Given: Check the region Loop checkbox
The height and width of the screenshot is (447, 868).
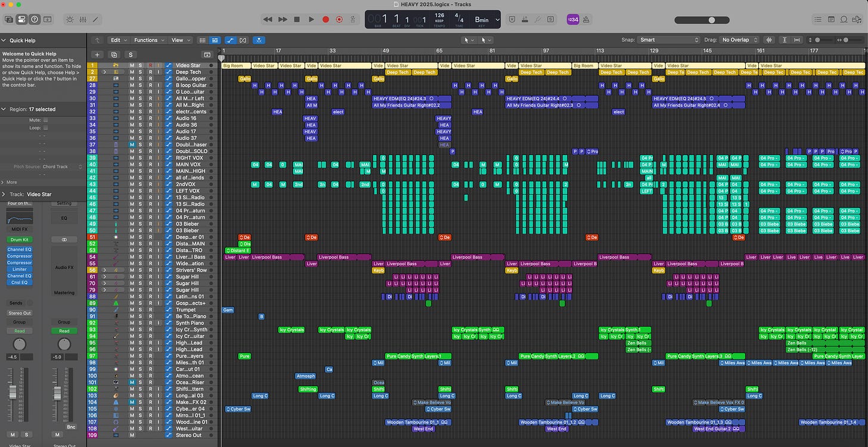Looking at the screenshot, I should click(x=45, y=128).
